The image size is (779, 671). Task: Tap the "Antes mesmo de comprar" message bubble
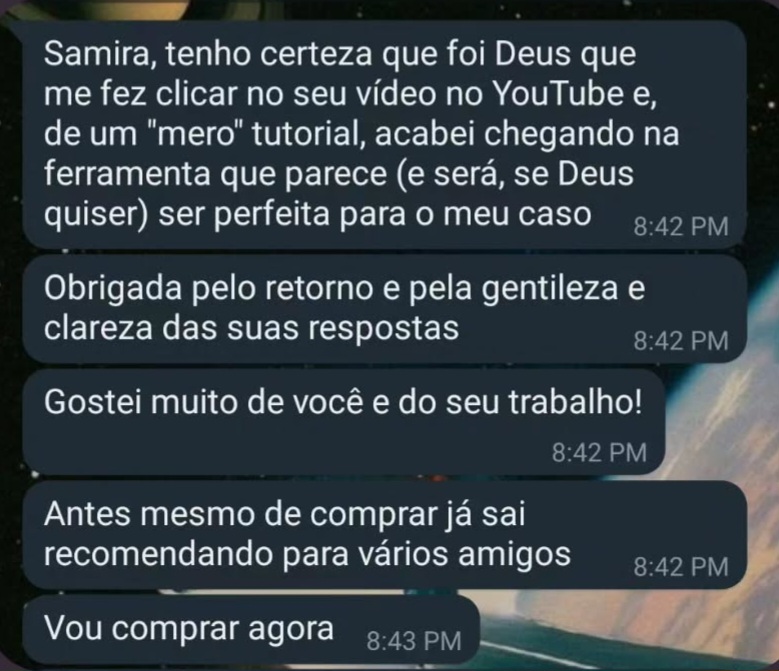point(385,534)
